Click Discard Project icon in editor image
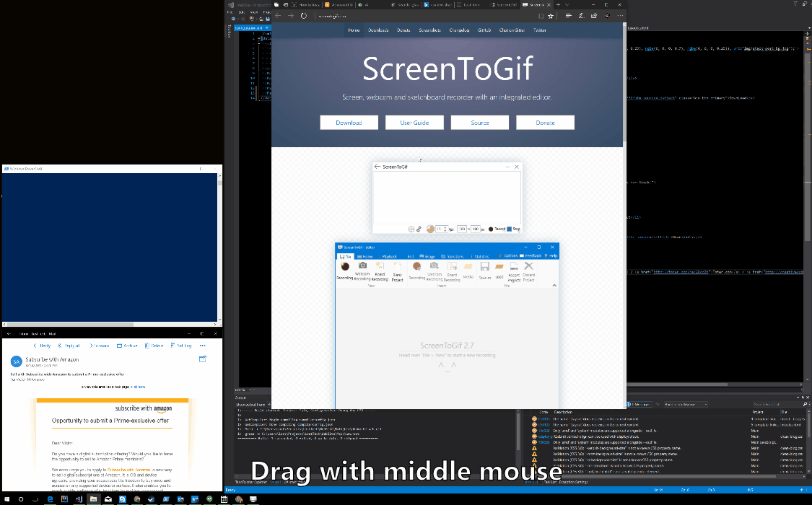This screenshot has height=505, width=812. click(528, 271)
